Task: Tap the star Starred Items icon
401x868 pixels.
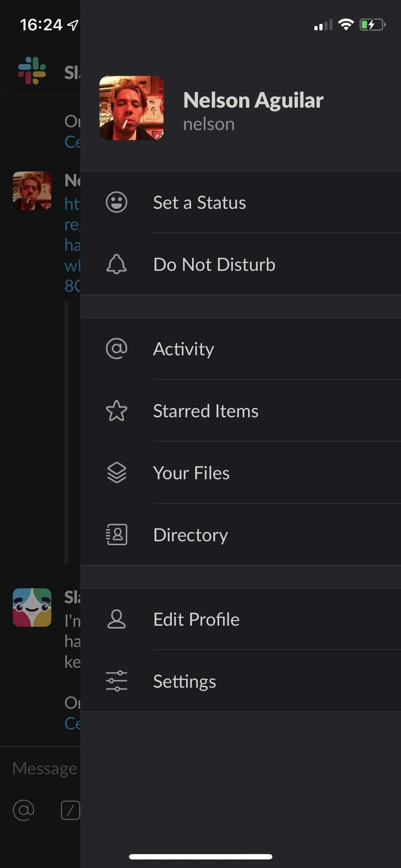Action: pos(117,410)
